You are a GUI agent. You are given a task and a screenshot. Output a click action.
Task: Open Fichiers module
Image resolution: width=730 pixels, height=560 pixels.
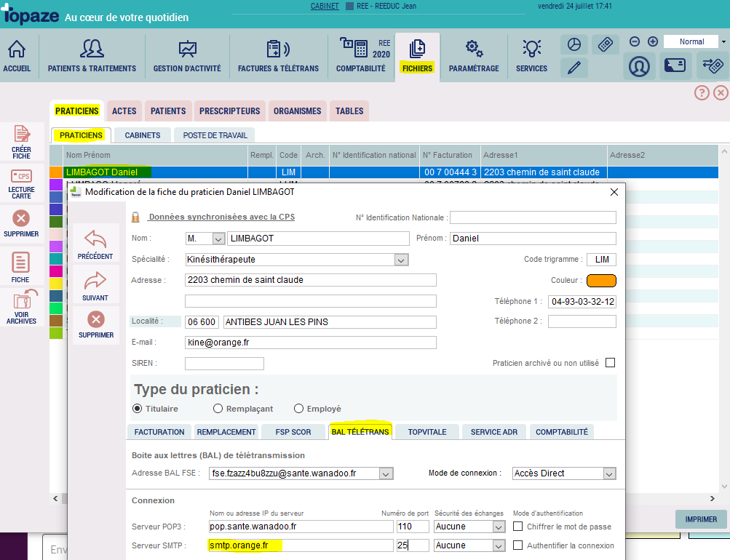point(417,56)
